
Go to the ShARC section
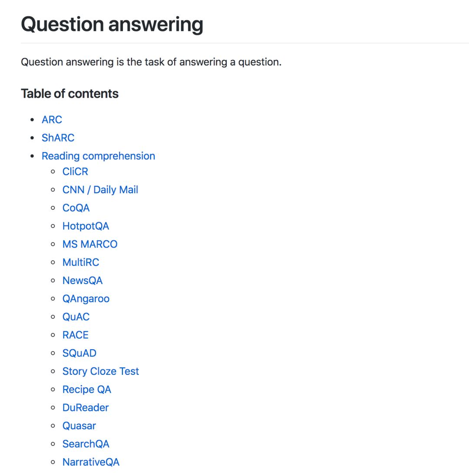click(x=58, y=138)
